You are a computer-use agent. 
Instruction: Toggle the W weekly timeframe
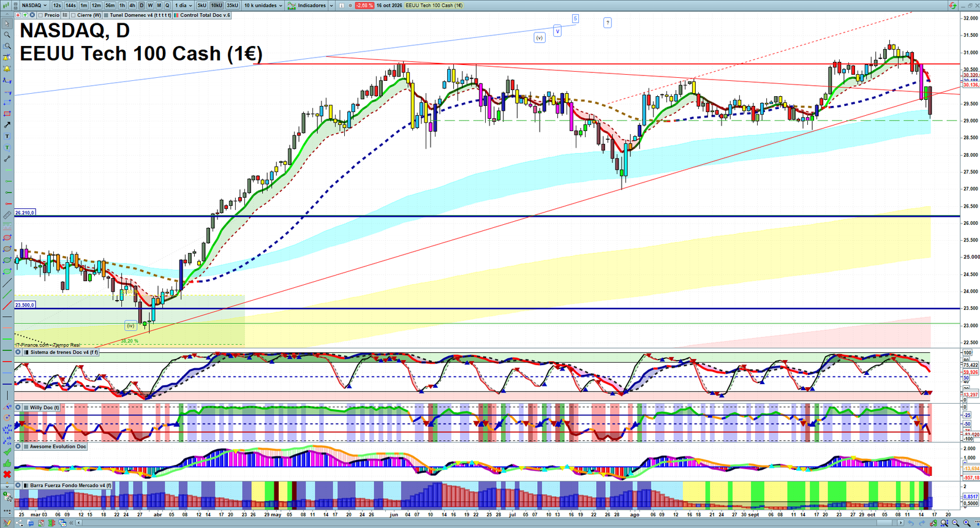[150, 6]
